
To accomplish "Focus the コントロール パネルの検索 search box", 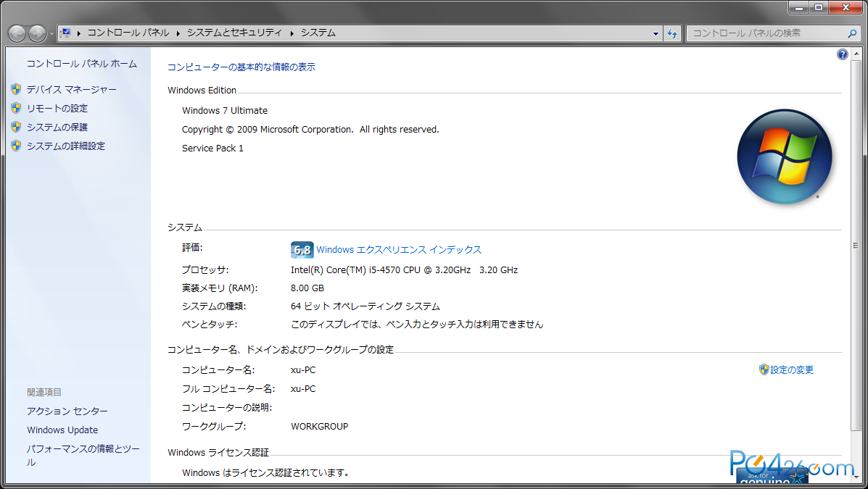I will (x=769, y=33).
